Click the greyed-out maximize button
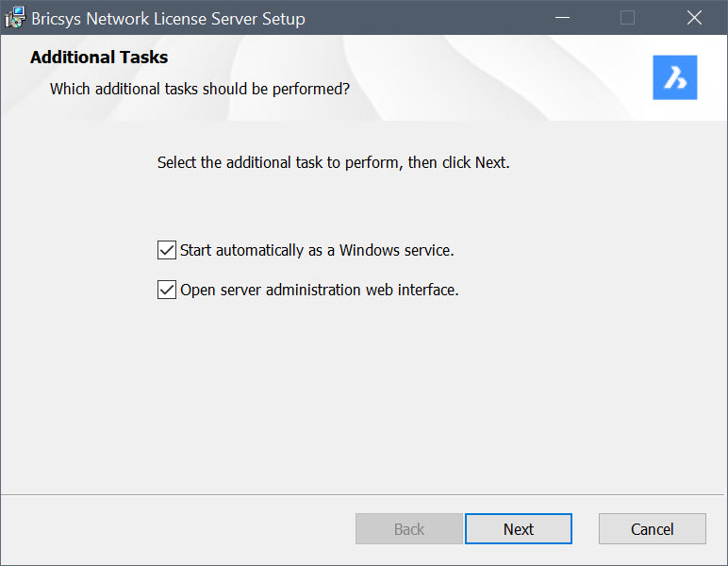 coord(627,18)
